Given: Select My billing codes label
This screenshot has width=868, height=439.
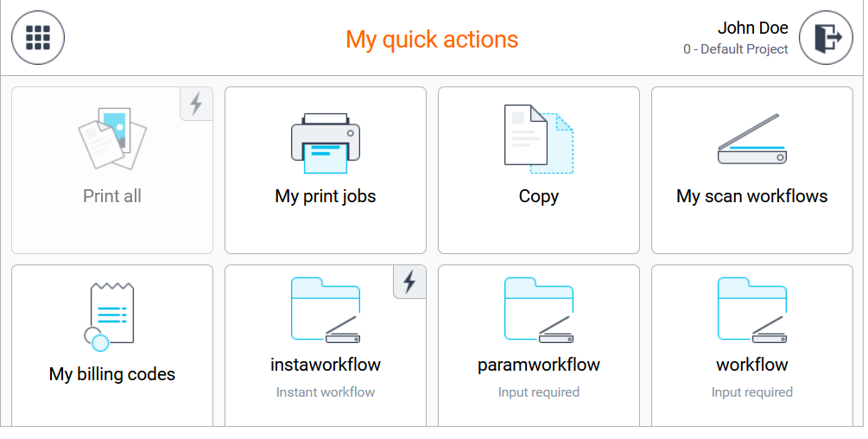Looking at the screenshot, I should [x=112, y=374].
